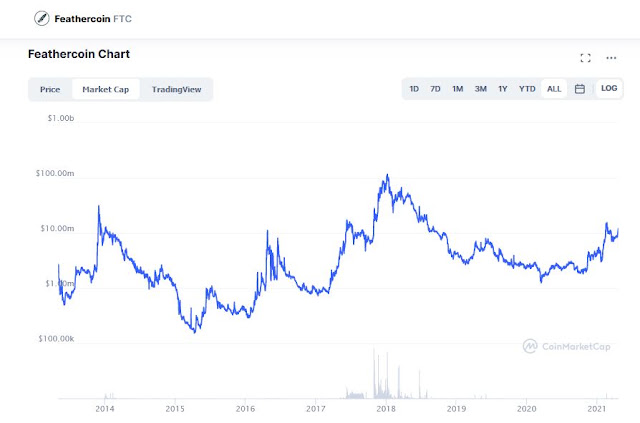Switch to the Price tab
640x423 pixels.
50,89
